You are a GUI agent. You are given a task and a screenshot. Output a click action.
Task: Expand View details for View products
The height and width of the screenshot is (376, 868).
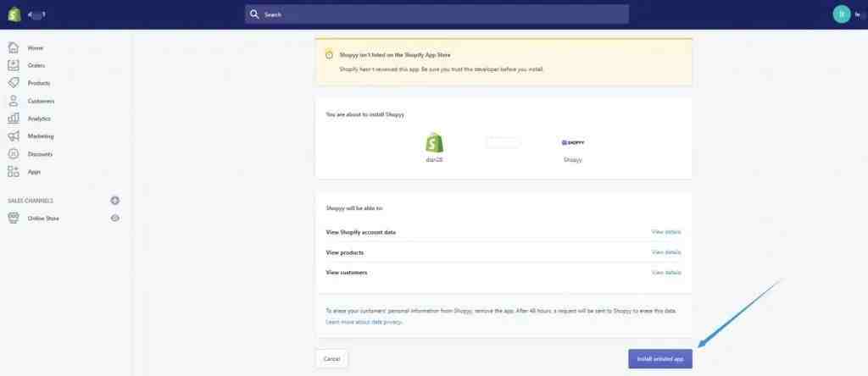(x=665, y=252)
